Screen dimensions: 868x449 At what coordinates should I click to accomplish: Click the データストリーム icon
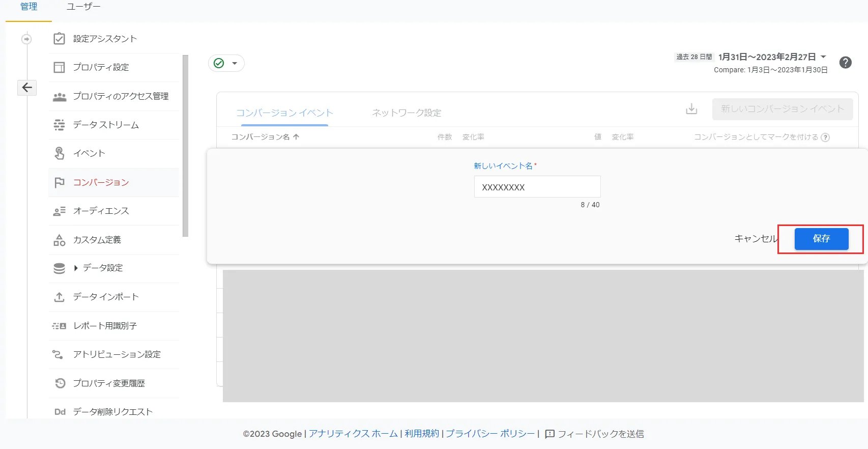tap(59, 125)
